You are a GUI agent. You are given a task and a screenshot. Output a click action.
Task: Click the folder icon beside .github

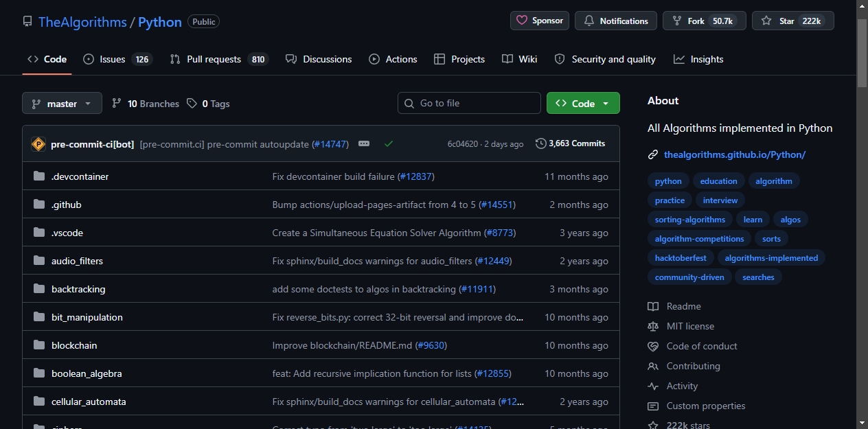[39, 205]
